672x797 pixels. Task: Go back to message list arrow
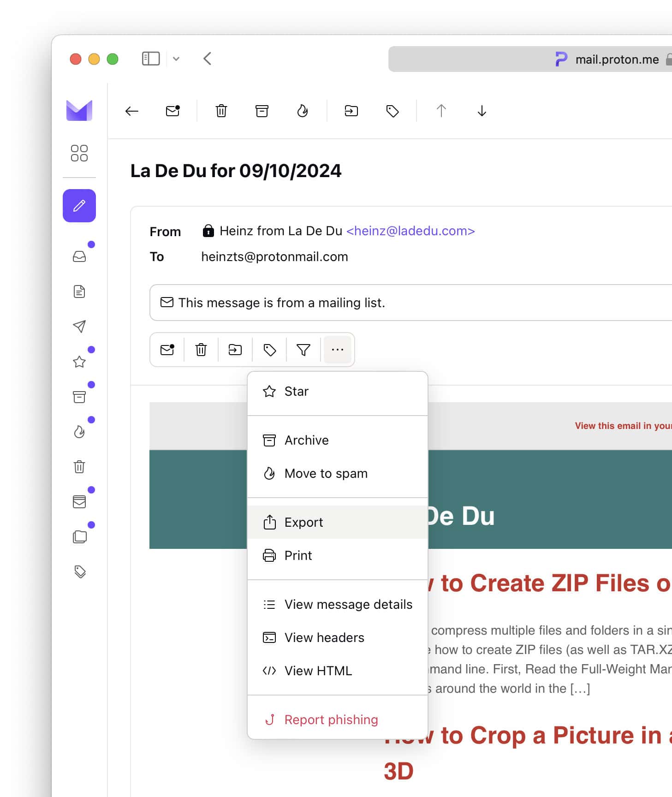132,111
